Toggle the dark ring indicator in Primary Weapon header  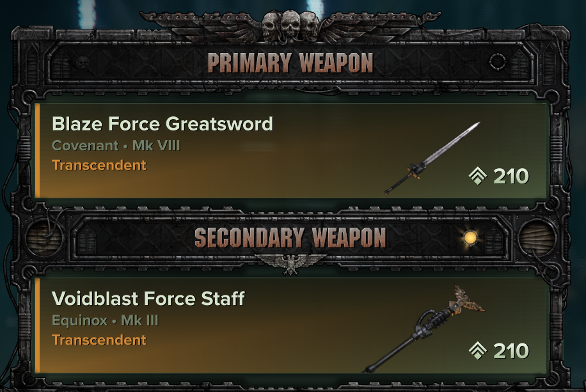click(498, 61)
